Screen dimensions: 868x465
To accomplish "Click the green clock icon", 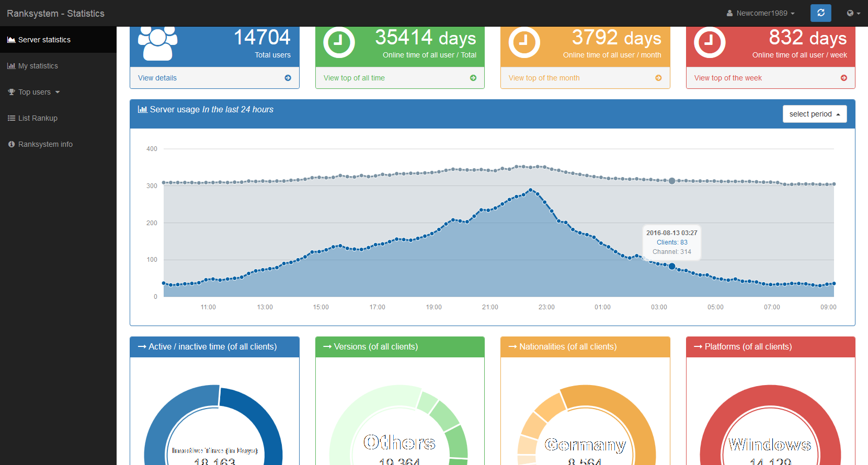I will 339,42.
